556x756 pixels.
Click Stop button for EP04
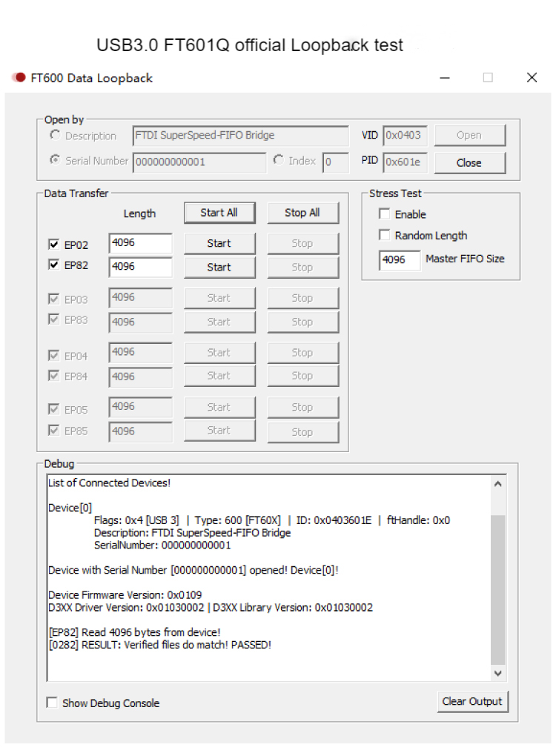[x=302, y=353]
